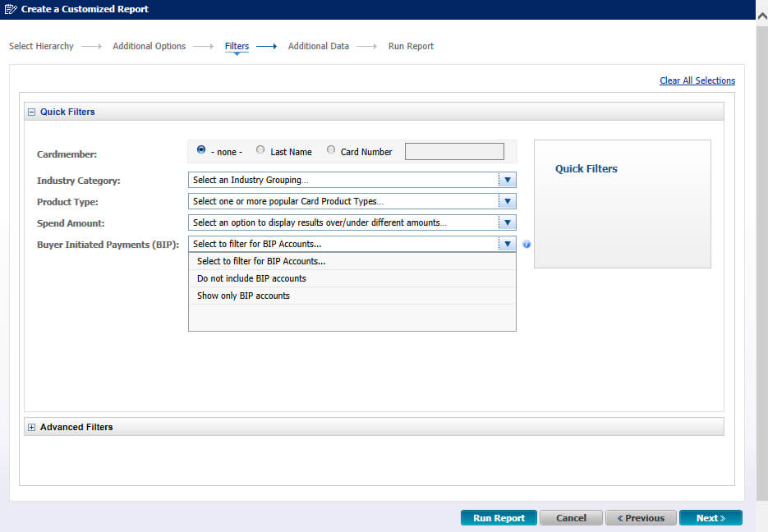Open the BIP Accounts filter dropdown

tap(508, 244)
